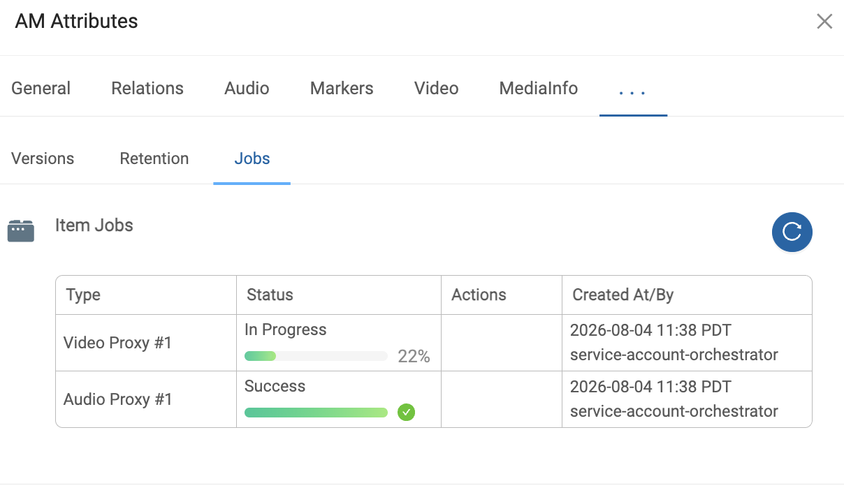Click the Audio Proxy row timestamp

[x=650, y=386]
